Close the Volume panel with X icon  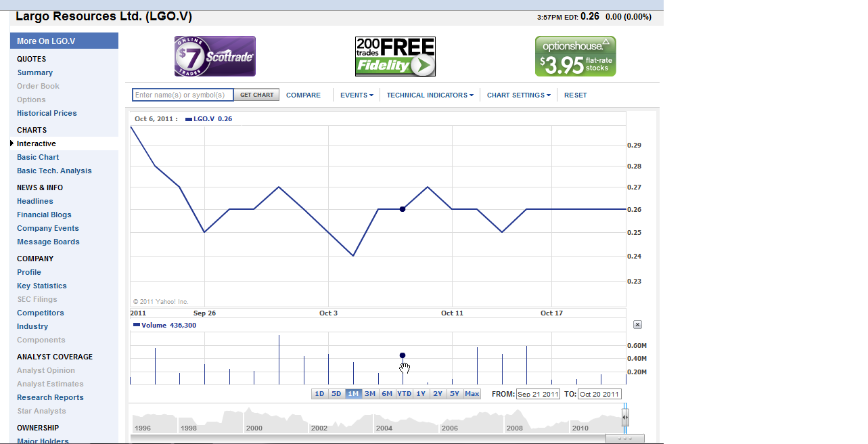point(637,325)
